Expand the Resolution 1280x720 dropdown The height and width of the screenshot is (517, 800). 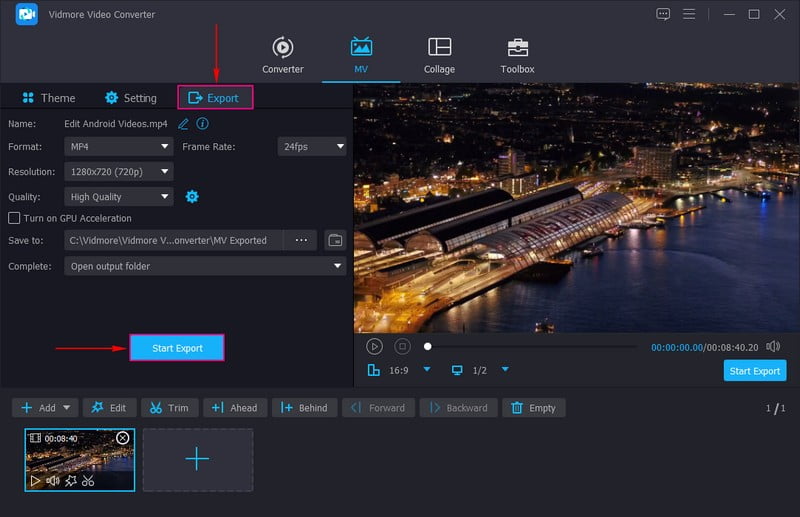[119, 172]
